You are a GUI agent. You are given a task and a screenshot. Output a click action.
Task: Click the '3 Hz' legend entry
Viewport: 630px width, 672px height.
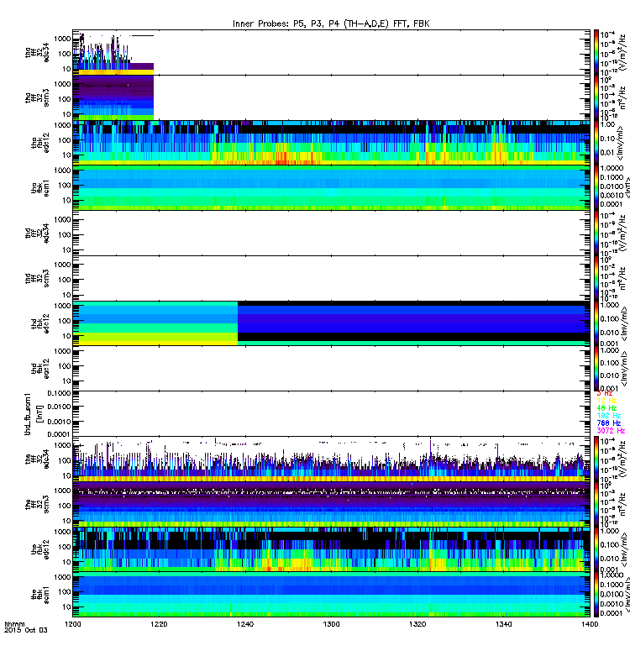pos(605,393)
